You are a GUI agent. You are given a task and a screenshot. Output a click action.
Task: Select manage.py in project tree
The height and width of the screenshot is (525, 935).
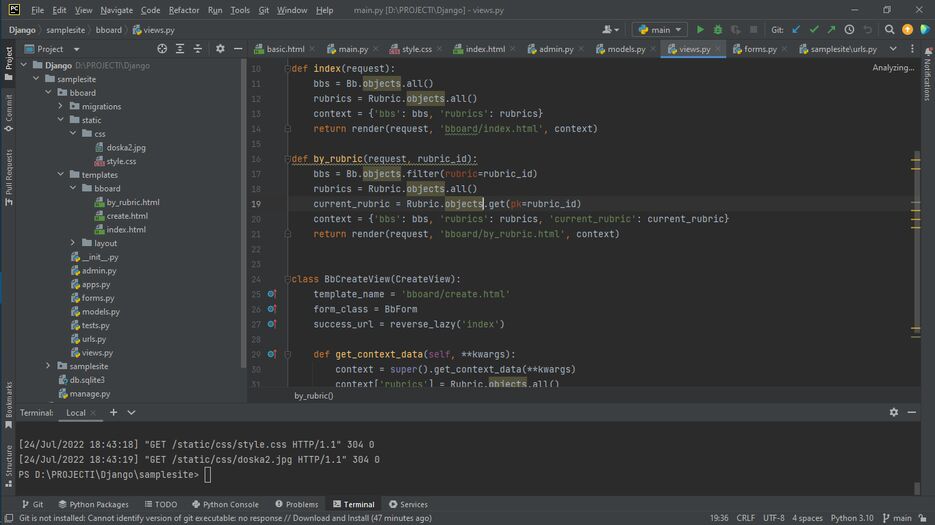point(89,394)
